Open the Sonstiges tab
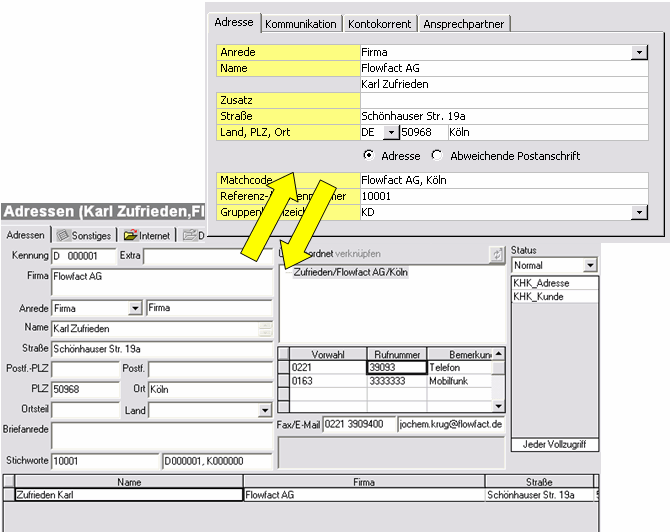The image size is (670, 532). [x=84, y=235]
